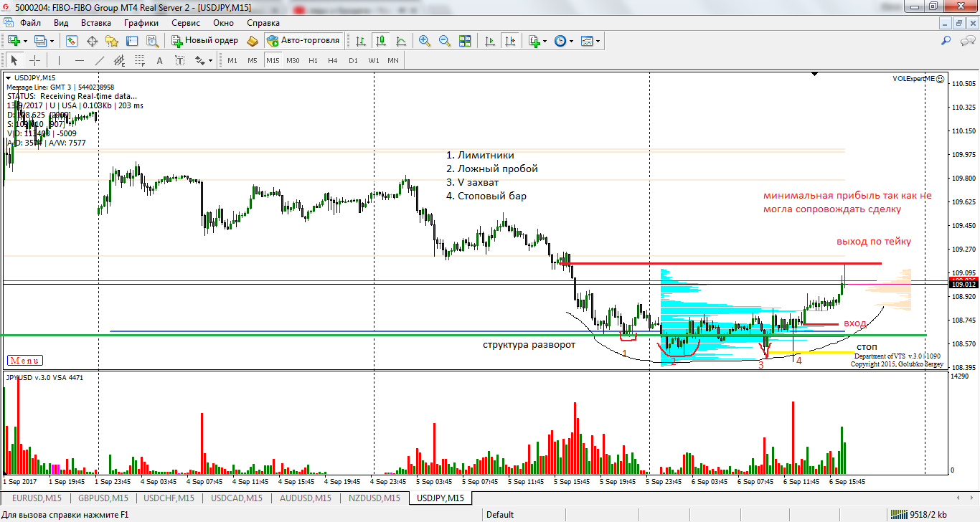Open the Графики menu

(141, 22)
